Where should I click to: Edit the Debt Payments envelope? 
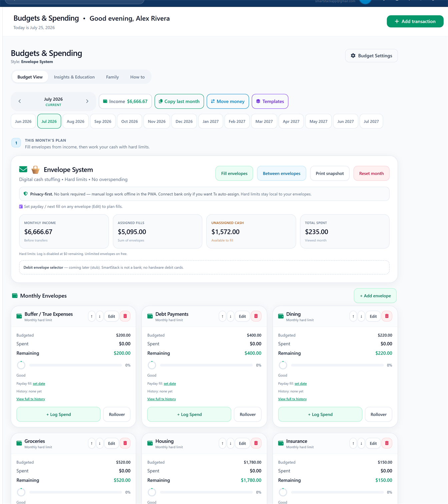coord(242,316)
